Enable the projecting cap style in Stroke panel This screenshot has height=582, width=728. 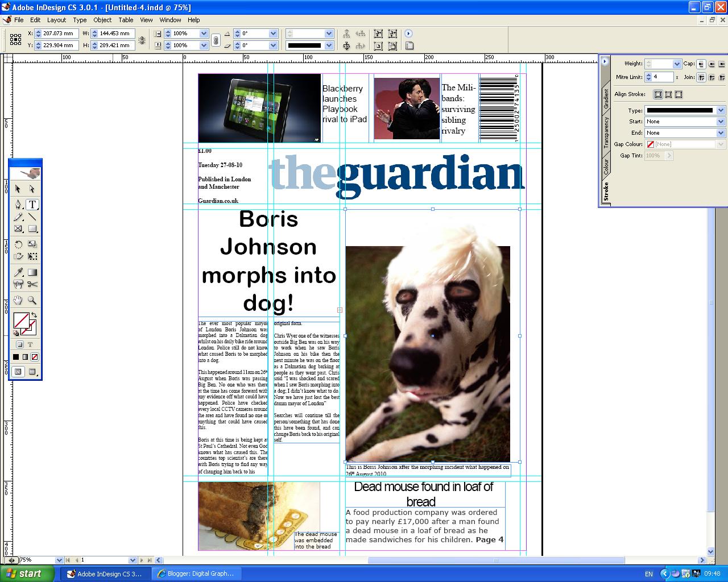click(x=721, y=64)
